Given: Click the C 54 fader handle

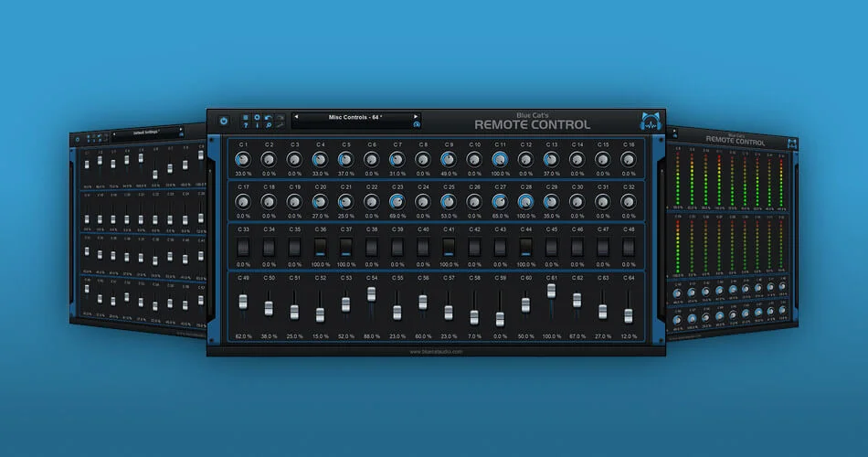Looking at the screenshot, I should [x=372, y=294].
